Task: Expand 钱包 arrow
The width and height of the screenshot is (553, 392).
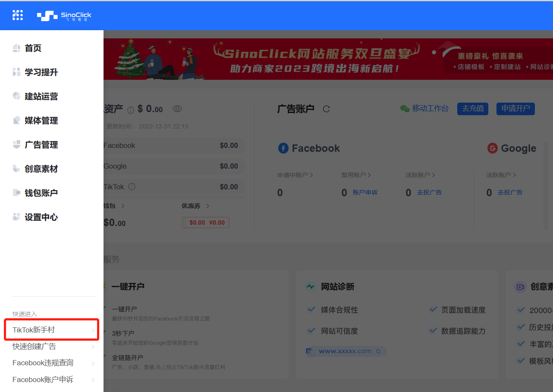Action: click(x=123, y=206)
